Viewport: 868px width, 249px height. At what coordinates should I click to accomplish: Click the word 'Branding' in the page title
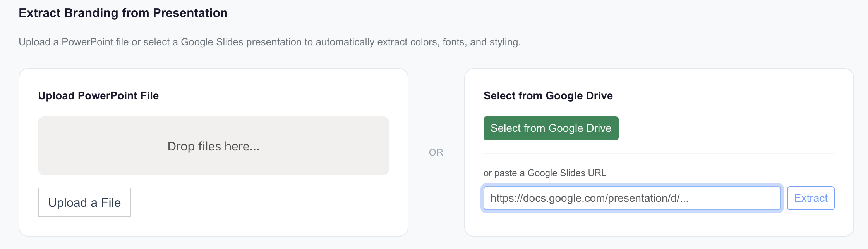point(91,13)
